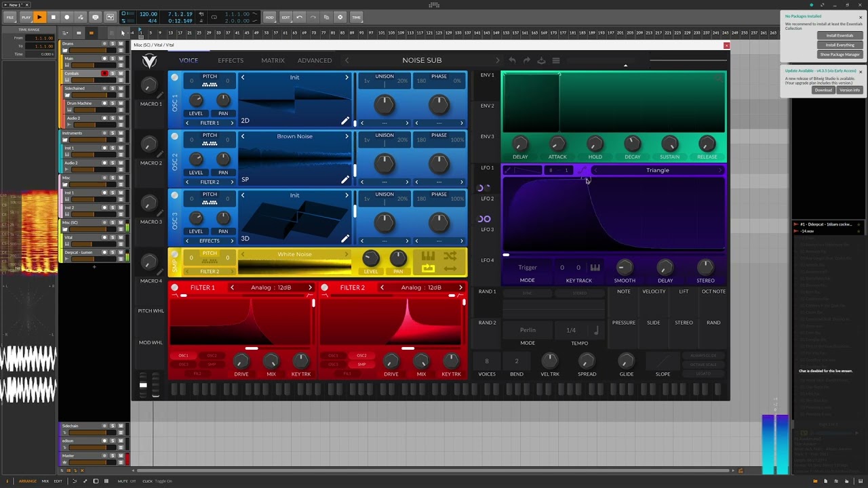
Task: Click the Vital logo icon
Action: [149, 61]
